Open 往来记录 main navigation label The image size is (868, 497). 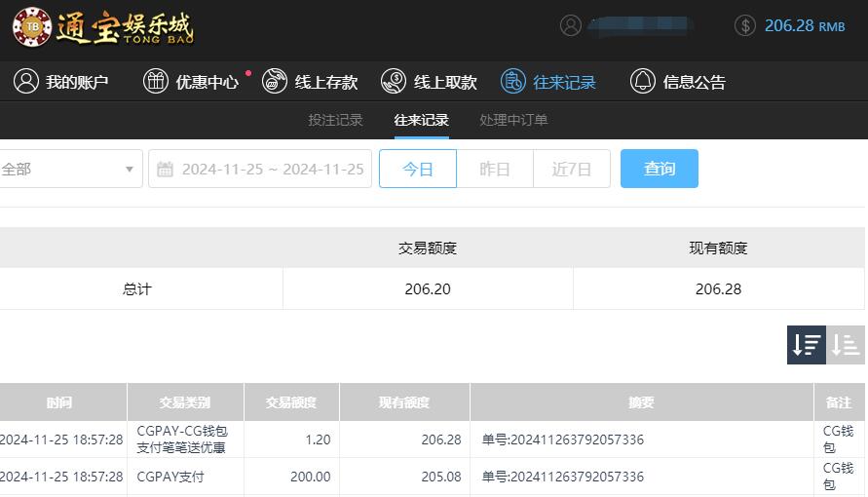coord(564,82)
